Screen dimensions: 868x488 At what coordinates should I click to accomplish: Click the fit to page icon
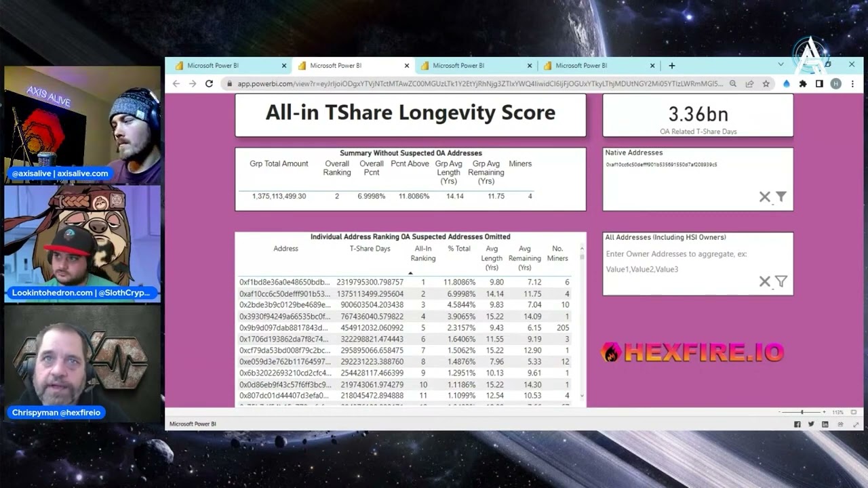click(854, 412)
